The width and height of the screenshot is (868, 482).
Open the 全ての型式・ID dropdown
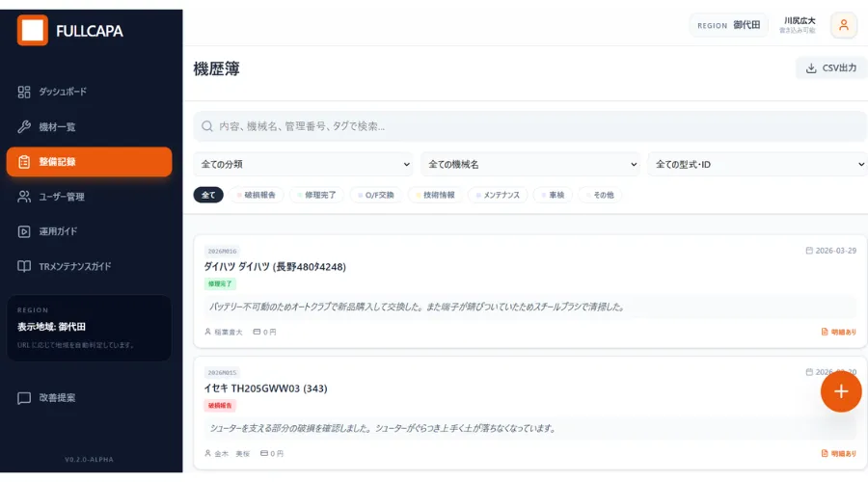click(757, 165)
